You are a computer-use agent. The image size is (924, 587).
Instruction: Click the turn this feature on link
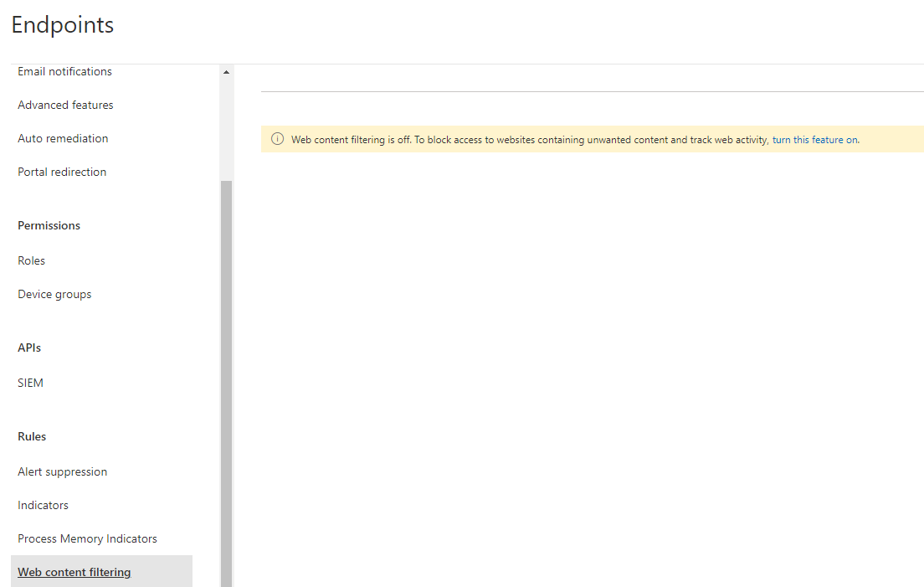click(814, 139)
